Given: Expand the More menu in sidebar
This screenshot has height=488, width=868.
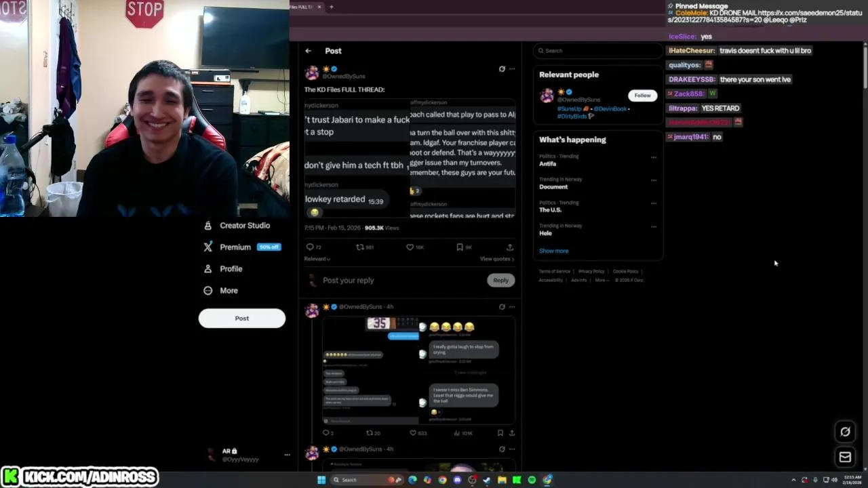Looking at the screenshot, I should click(x=220, y=291).
